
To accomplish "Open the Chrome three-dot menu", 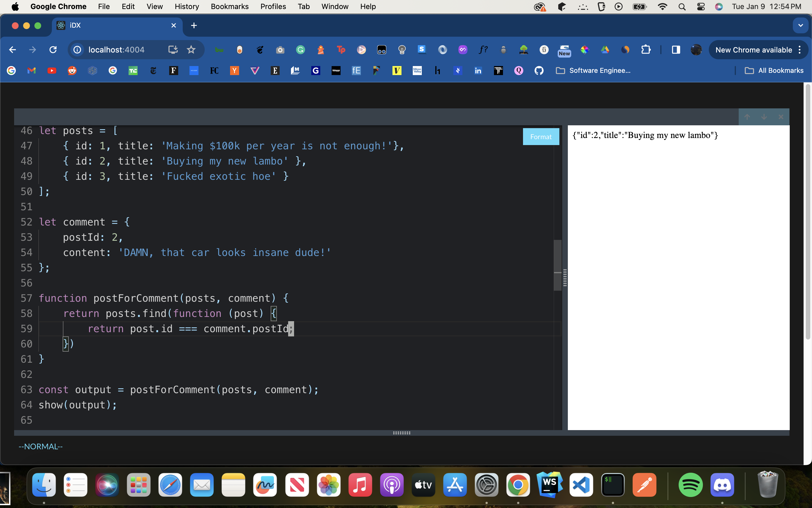I will 800,50.
